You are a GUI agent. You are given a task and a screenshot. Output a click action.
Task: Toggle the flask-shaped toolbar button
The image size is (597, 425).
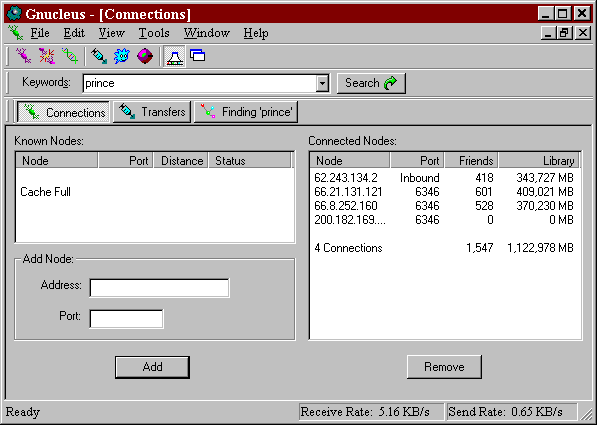[174, 56]
